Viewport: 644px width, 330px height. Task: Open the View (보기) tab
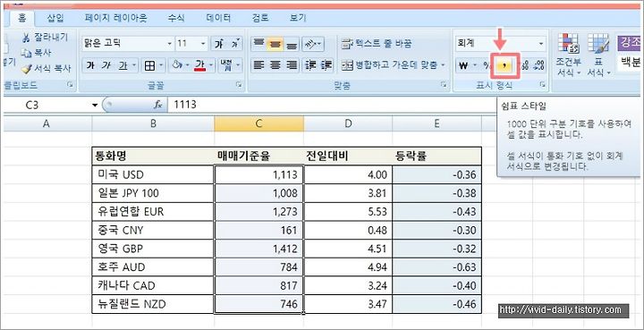(298, 18)
